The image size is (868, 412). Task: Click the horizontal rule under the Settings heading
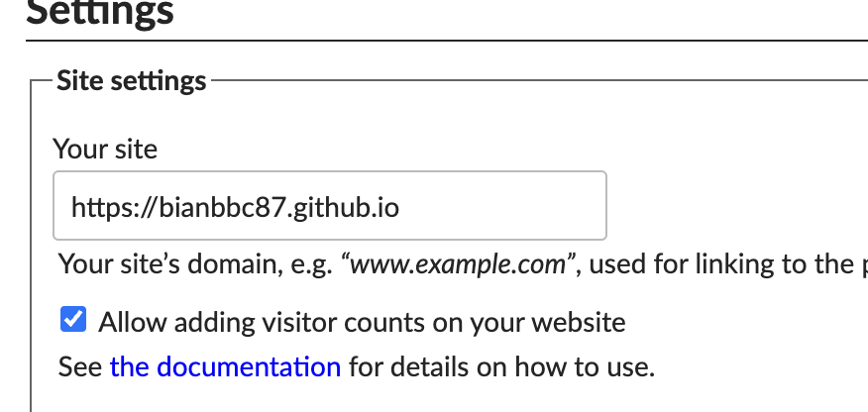pyautogui.click(x=446, y=41)
